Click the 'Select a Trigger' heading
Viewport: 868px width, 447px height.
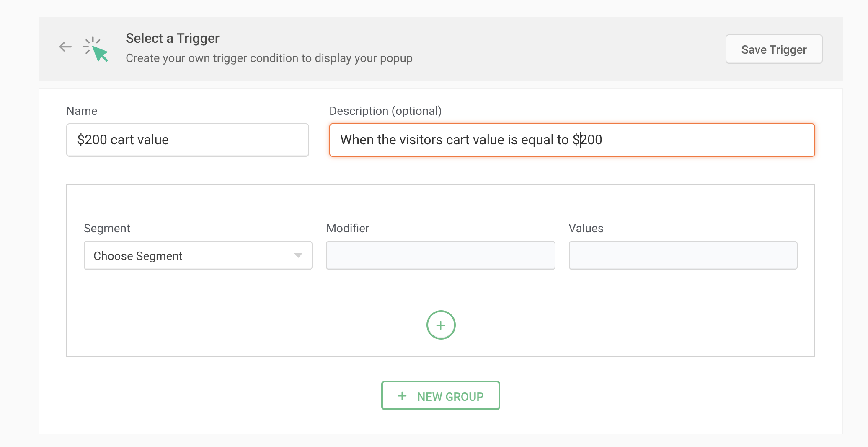[173, 38]
